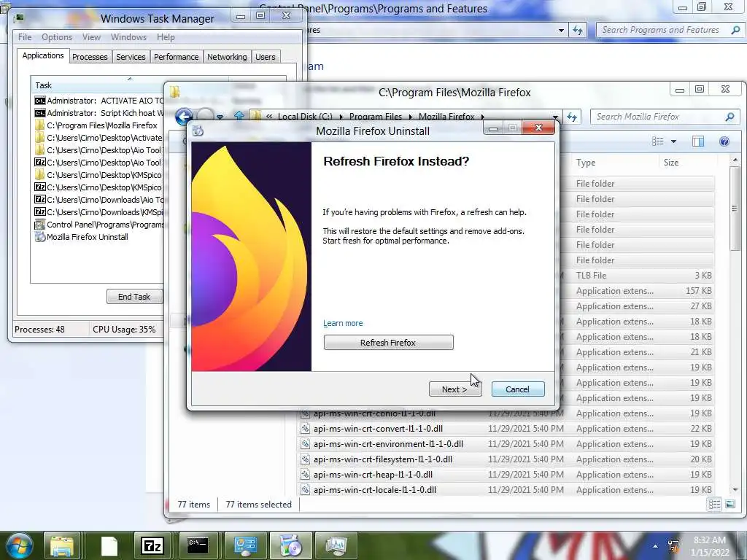Click the explorer vertical scrollbar thumb
Viewport: 747px width, 560px height.
pos(735,208)
